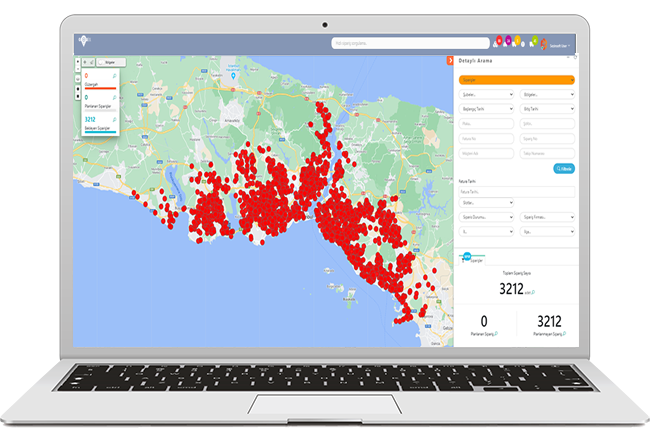Image resolution: width=650 pixels, height=442 pixels.
Task: Click the top order search field
Action: [410, 43]
